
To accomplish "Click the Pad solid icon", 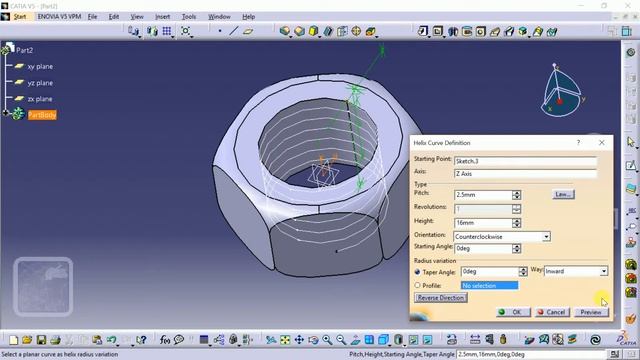I will [x=284, y=31].
